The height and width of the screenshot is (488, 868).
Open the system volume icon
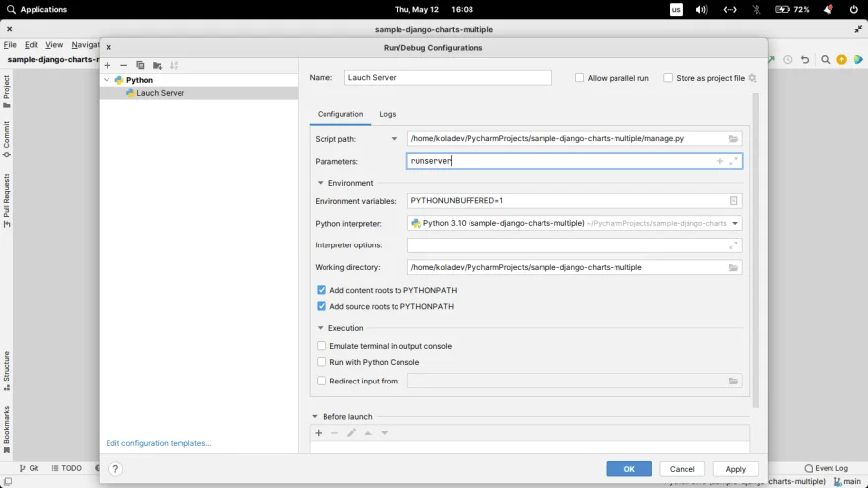pyautogui.click(x=702, y=10)
